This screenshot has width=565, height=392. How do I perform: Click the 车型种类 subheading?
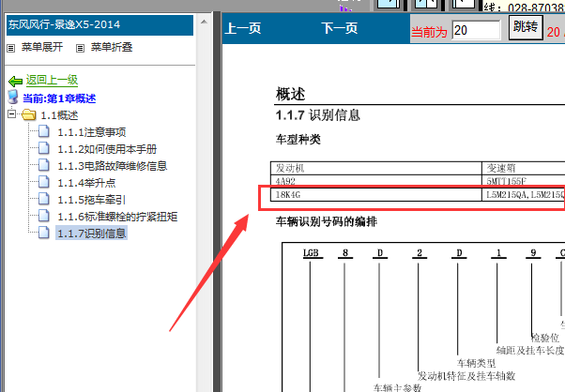pyautogui.click(x=298, y=140)
